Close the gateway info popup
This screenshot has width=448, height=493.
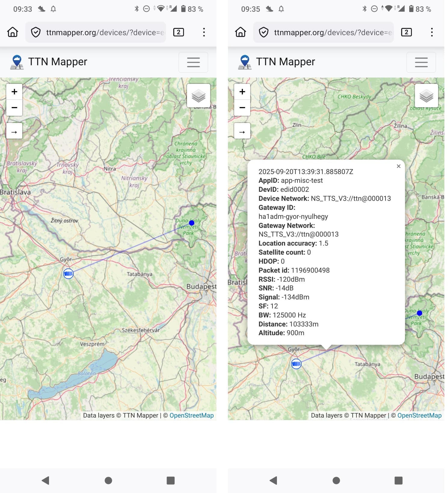point(398,166)
